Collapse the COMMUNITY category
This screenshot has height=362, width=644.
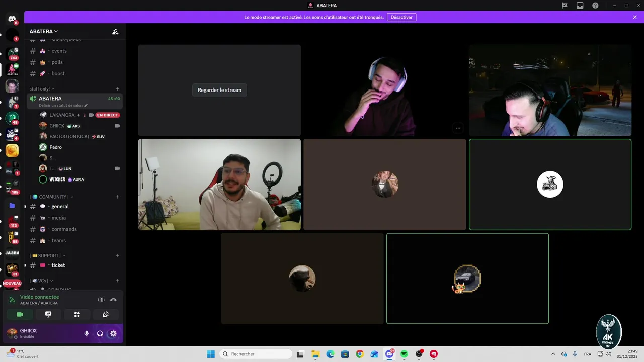[x=52, y=197]
